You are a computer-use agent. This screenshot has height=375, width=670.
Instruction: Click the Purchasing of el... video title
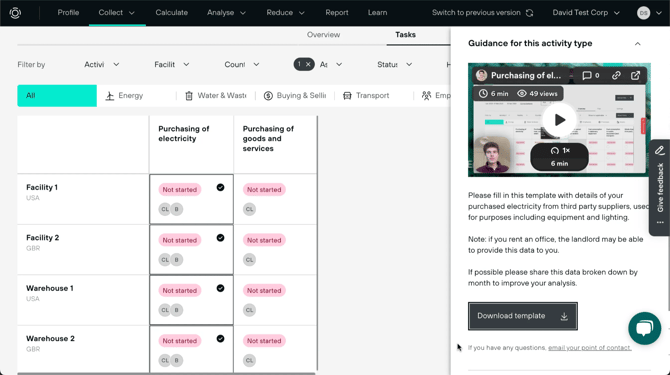(526, 76)
